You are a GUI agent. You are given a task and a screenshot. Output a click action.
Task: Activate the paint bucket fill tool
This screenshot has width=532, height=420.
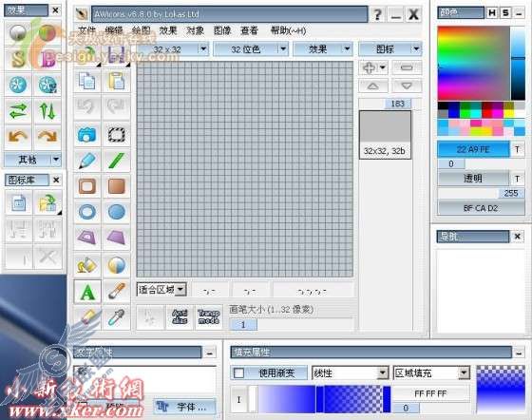[x=87, y=265]
